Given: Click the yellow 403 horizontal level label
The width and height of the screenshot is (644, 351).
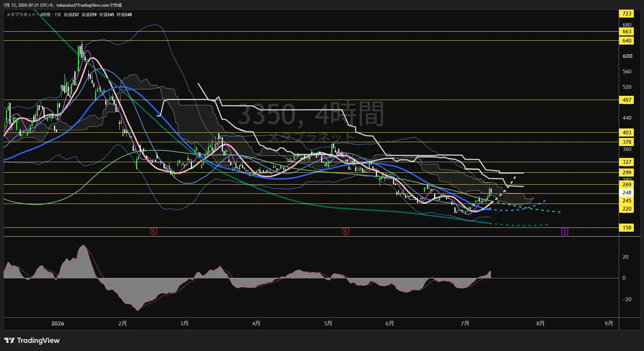Looking at the screenshot, I should (x=627, y=133).
